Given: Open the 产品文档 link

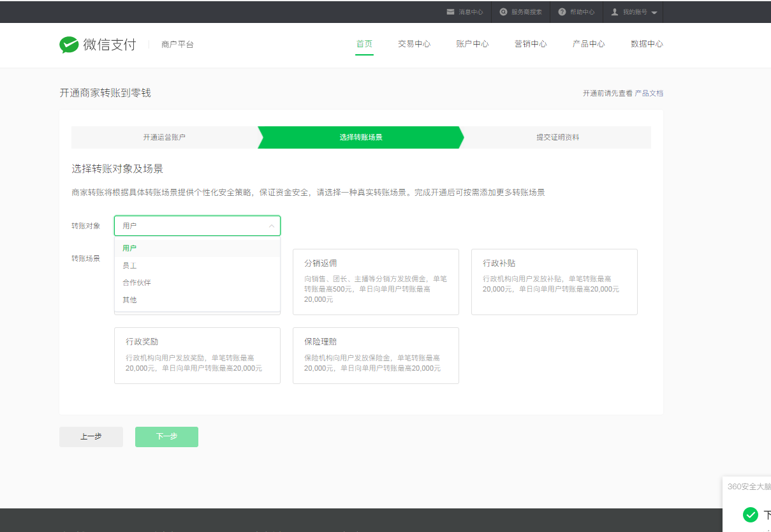Looking at the screenshot, I should pyautogui.click(x=649, y=93).
